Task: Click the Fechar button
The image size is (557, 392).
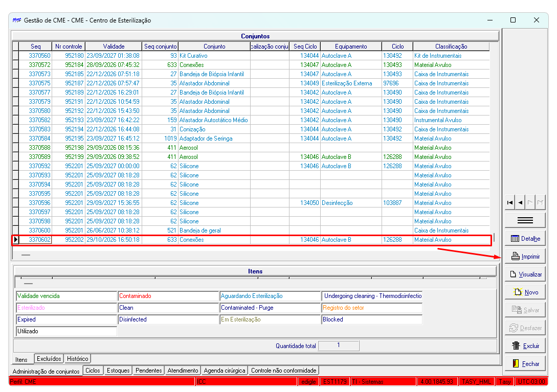Action: [525, 363]
